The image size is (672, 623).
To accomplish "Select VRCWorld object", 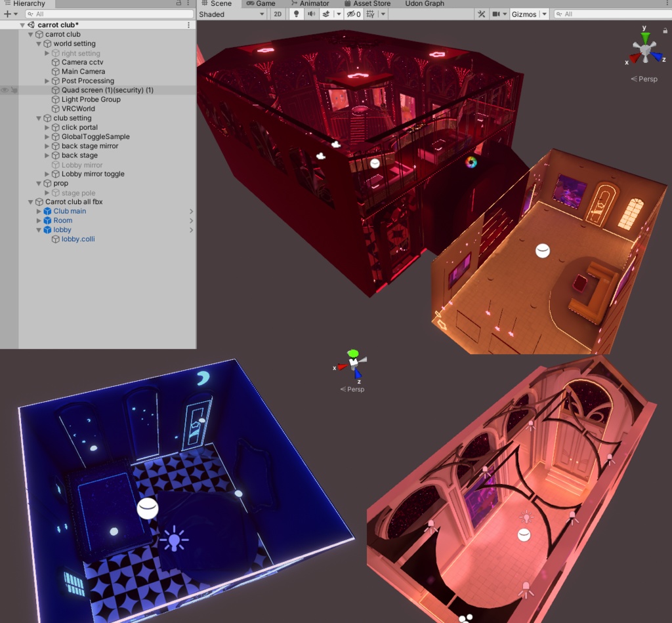I will tap(78, 109).
